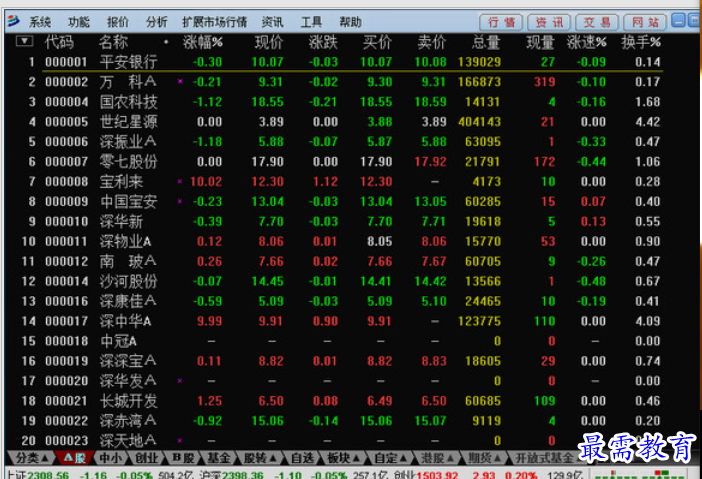
Task: Open the 扩展市场行情 menu
Action: click(x=214, y=22)
